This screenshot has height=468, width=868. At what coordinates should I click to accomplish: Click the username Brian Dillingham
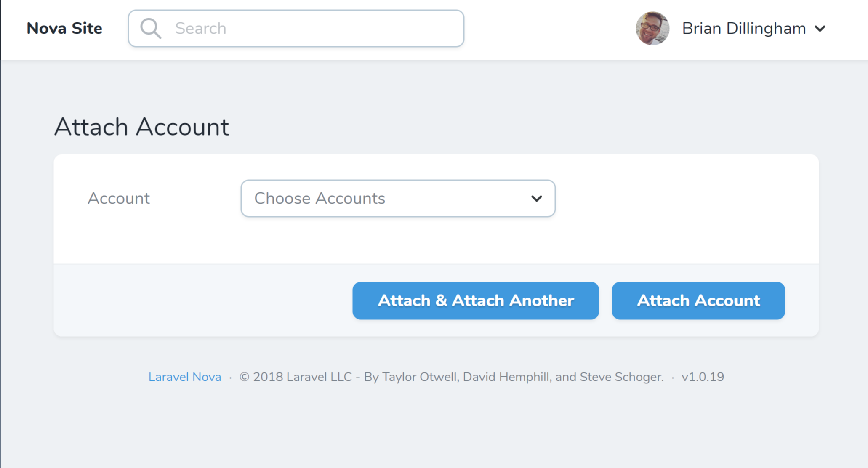coord(744,28)
